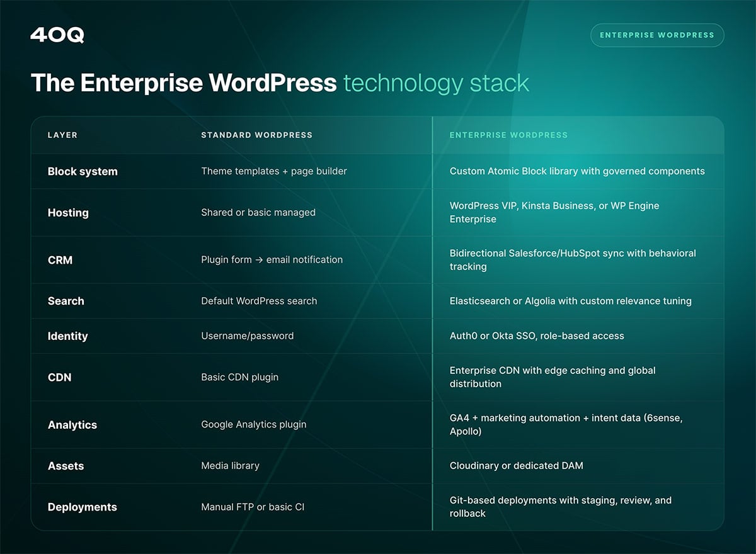756x554 pixels.
Task: Click the 'CRM' row label
Action: click(60, 259)
